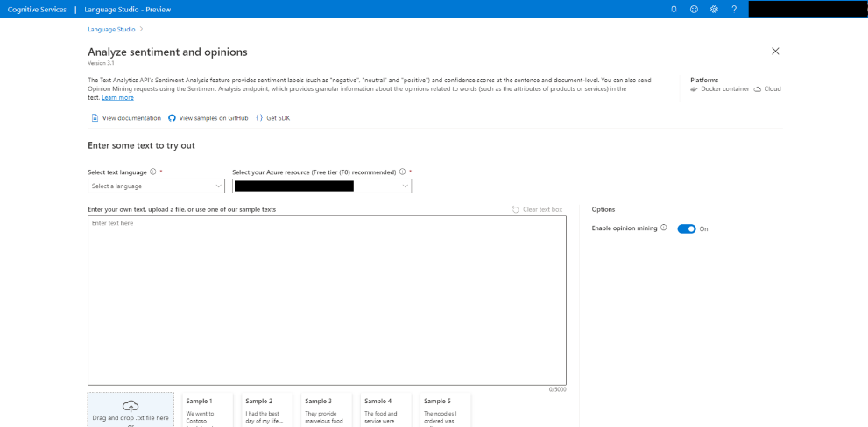
Task: Click the Analyze sentiment and opinions title
Action: [167, 52]
